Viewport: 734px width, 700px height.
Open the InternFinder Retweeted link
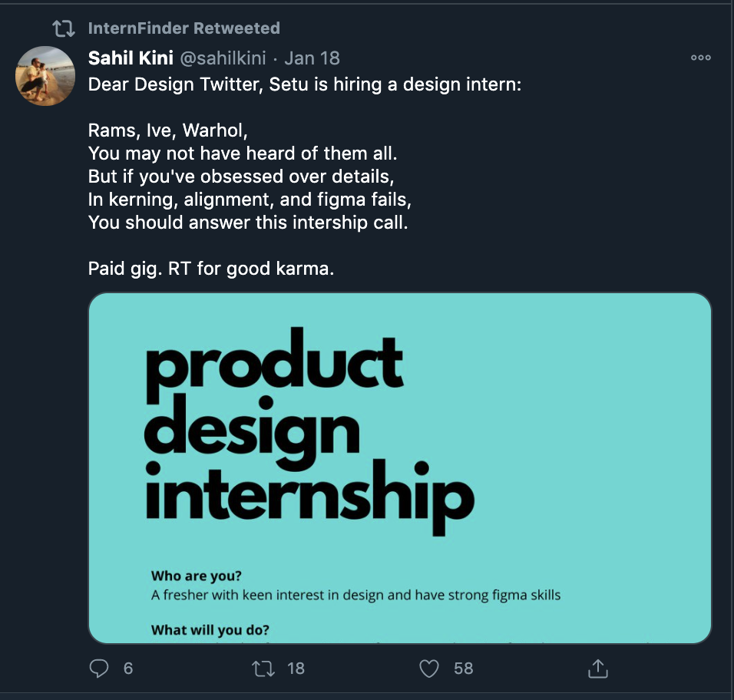pos(183,28)
